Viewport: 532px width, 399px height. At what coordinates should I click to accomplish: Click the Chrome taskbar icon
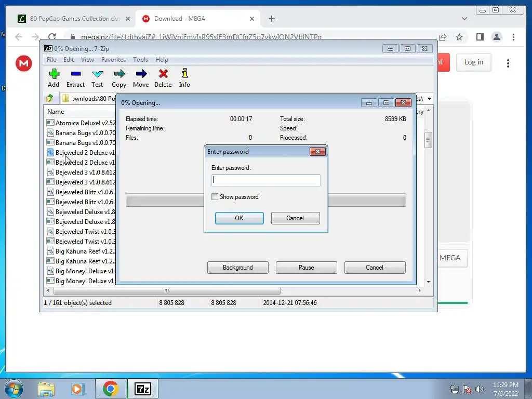(x=110, y=389)
